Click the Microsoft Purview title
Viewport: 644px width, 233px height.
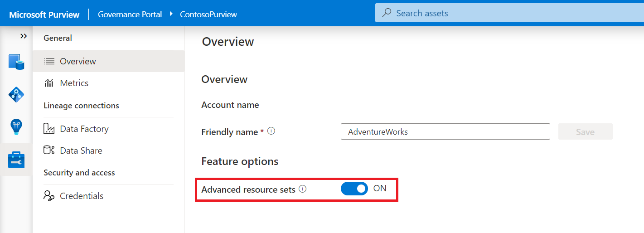pos(44,15)
